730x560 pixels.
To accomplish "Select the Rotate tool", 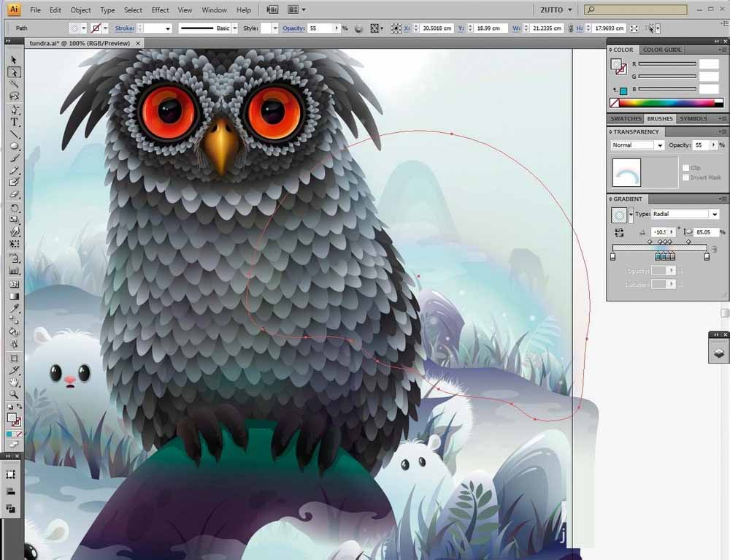I will (14, 208).
